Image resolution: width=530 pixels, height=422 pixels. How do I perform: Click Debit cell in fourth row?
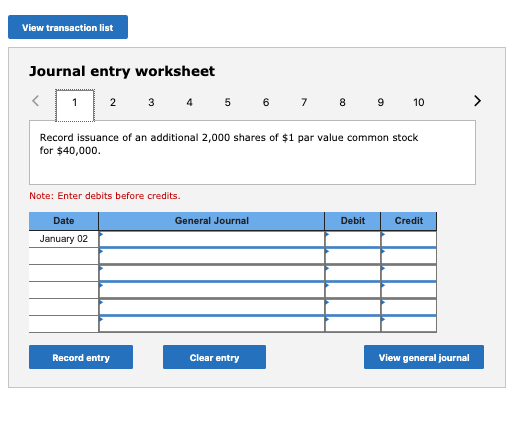click(x=353, y=290)
